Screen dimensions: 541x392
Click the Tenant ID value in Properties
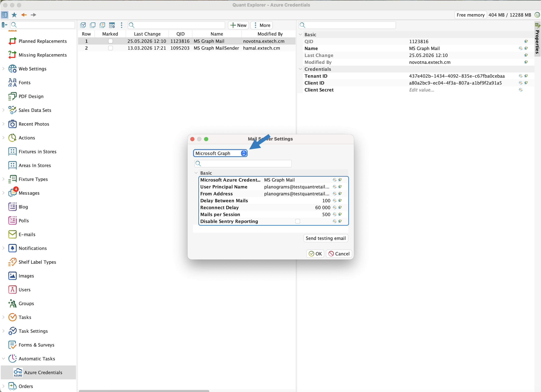[457, 76]
